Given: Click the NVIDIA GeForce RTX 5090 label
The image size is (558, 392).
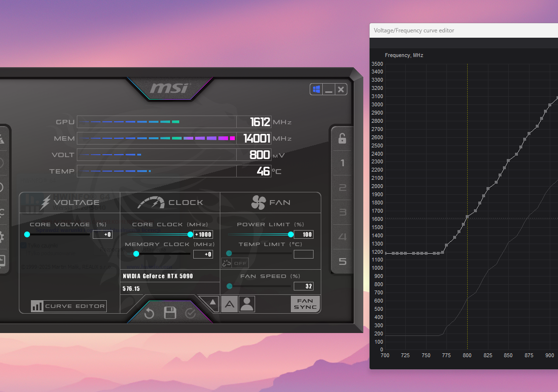Looking at the screenshot, I should [157, 276].
